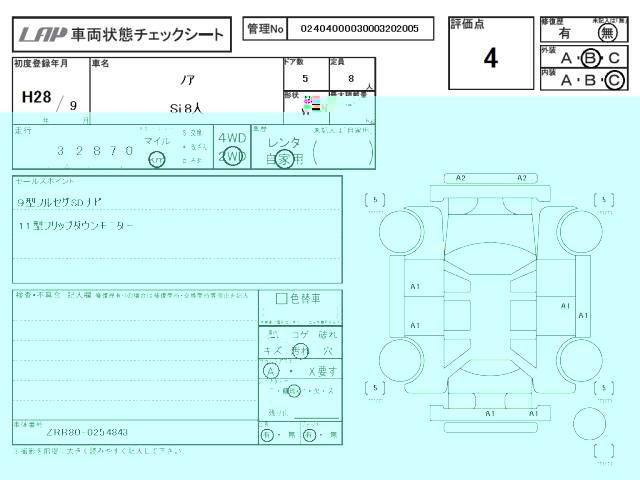Screen dimensions: 640x480
Task: Click the circled A next to X要す
Action: [271, 371]
